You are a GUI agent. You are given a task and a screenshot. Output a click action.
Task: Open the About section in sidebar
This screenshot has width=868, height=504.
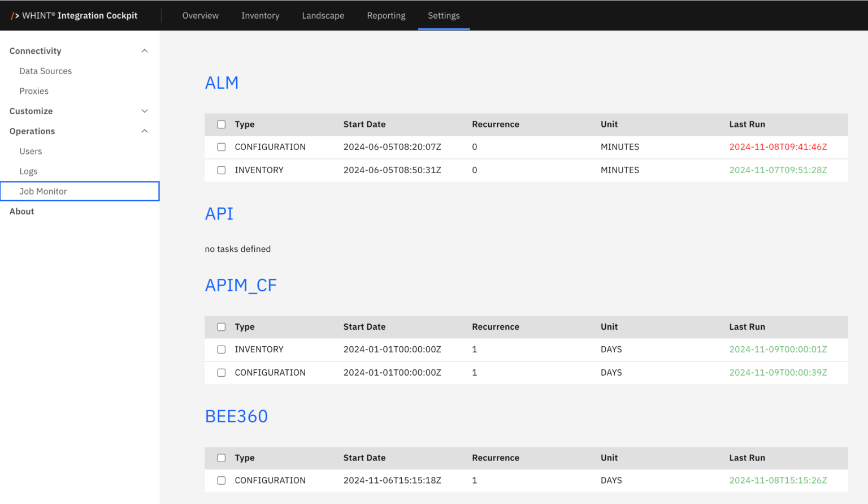(x=22, y=212)
